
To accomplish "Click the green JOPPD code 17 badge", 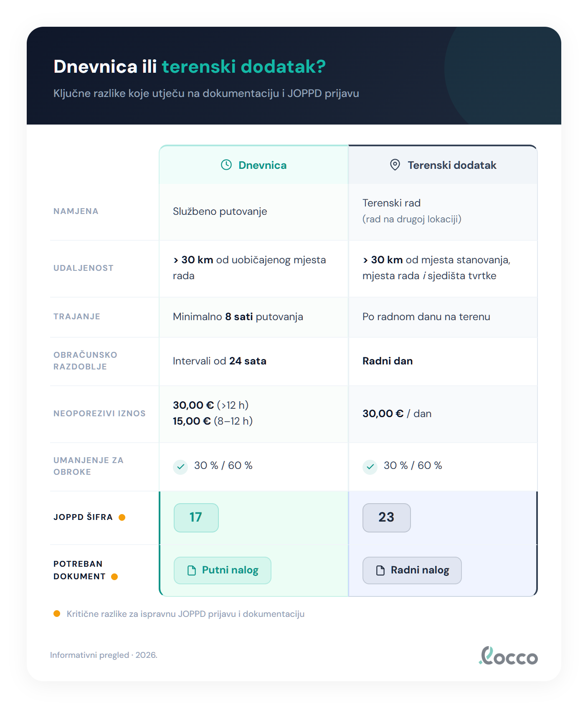I will [196, 517].
